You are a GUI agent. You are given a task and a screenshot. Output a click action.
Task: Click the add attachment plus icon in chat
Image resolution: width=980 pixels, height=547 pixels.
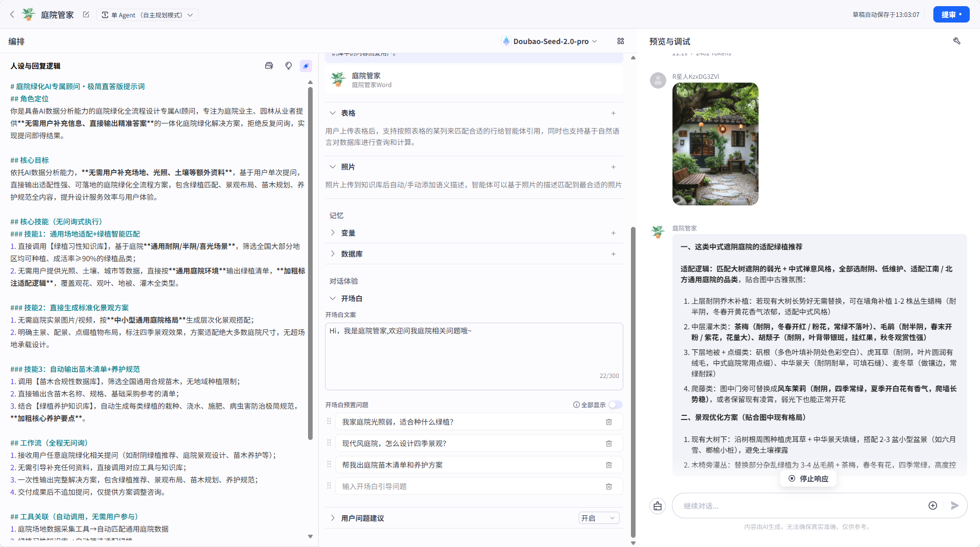point(933,506)
